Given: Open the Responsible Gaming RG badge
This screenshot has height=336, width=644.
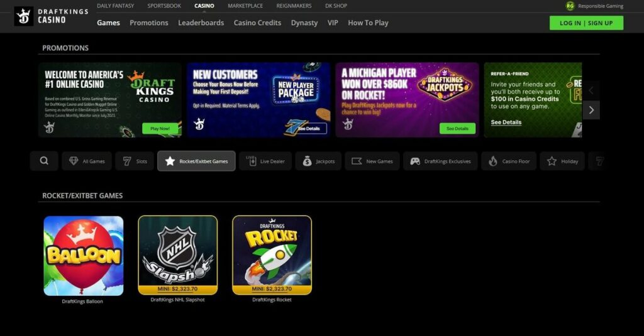Looking at the screenshot, I should [570, 6].
